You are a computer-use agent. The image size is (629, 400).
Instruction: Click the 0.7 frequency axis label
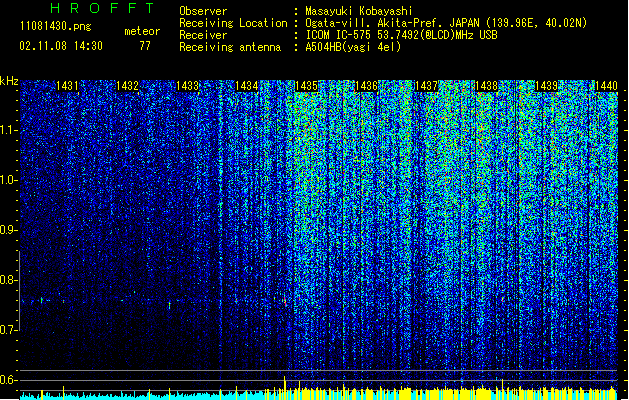pos(8,330)
